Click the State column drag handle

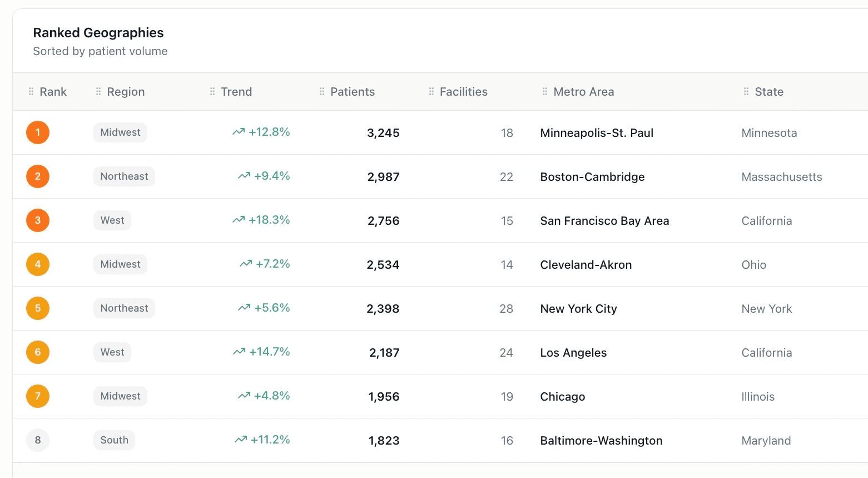(745, 91)
